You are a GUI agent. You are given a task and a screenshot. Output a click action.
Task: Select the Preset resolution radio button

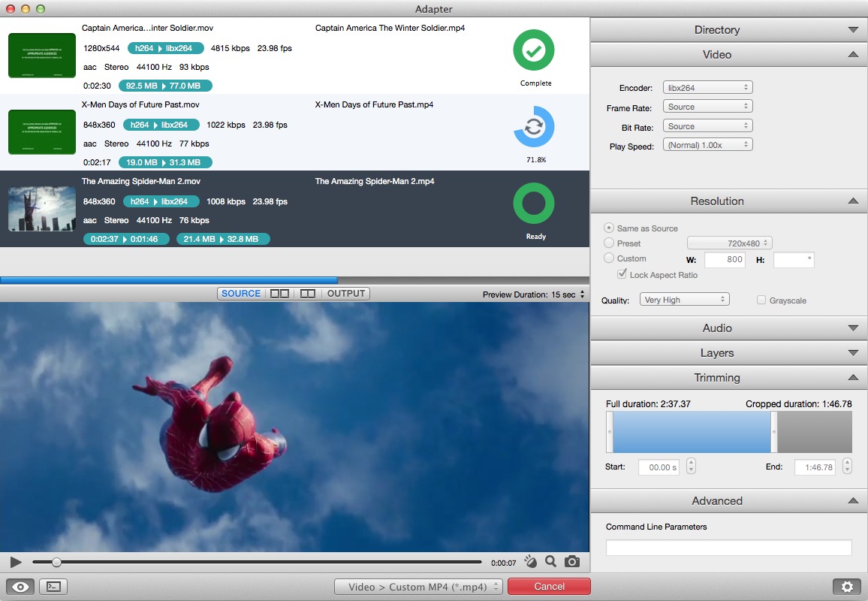(609, 243)
